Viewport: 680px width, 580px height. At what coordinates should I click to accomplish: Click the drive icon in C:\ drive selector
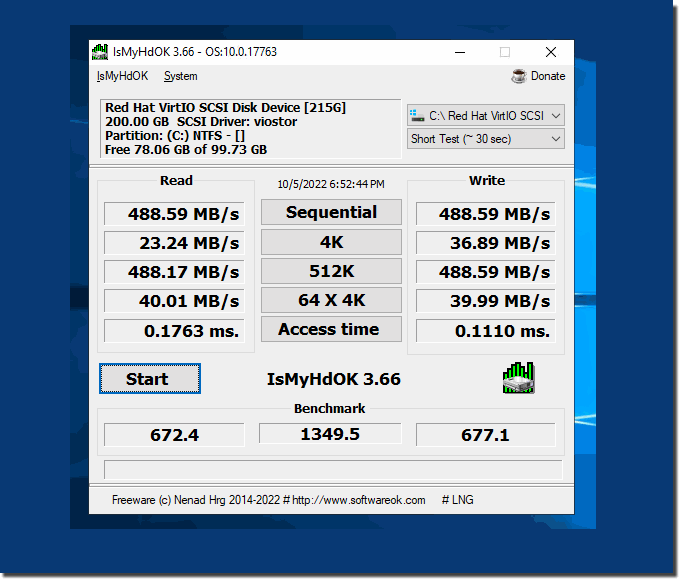pyautogui.click(x=417, y=115)
